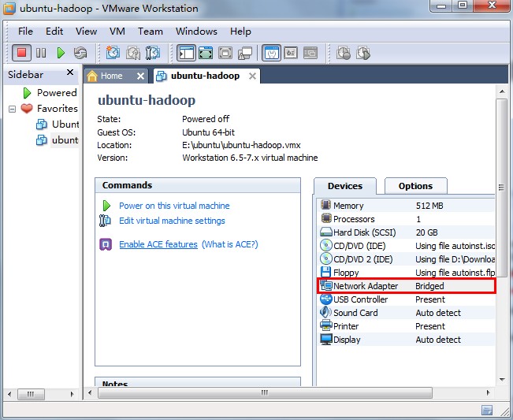This screenshot has width=513, height=420.
Task: Open the View menu
Action: click(86, 32)
